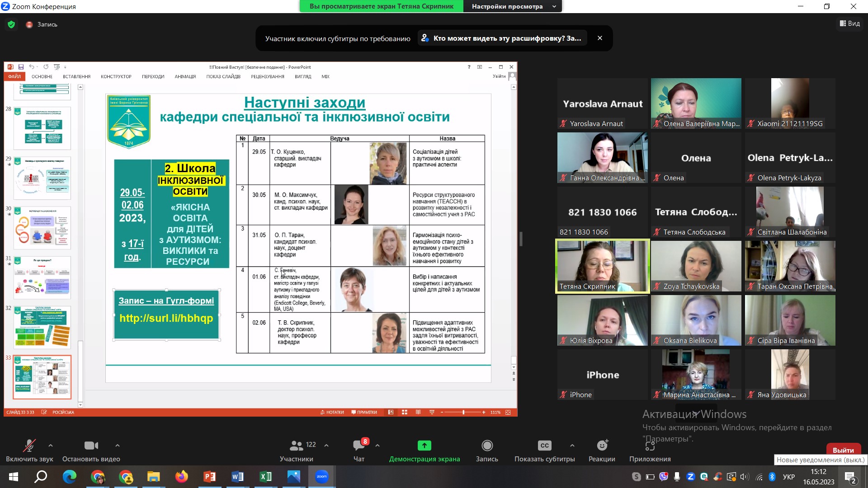Click the Reactions smiley icon
868x488 pixels.
click(602, 446)
